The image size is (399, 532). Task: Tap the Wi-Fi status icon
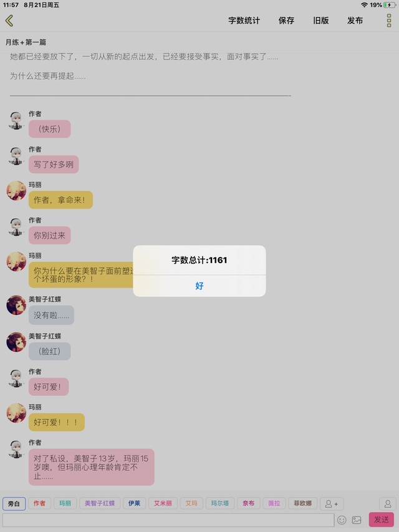point(364,5)
